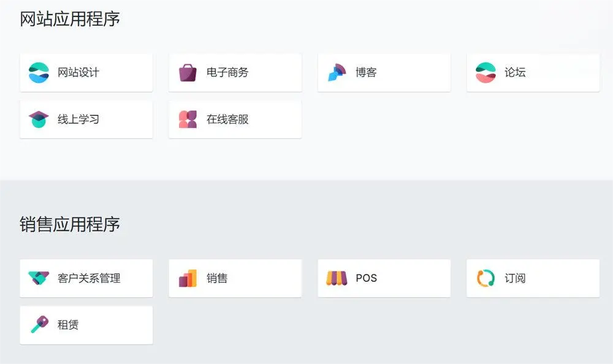Select the 线上学习 label
Viewport: 613px width, 364px height.
78,119
